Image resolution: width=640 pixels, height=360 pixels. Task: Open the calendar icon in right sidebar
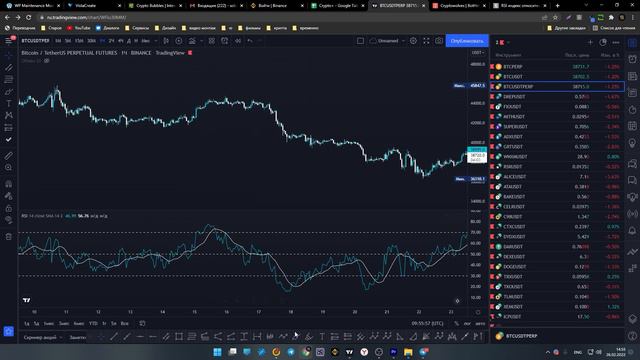(632, 126)
